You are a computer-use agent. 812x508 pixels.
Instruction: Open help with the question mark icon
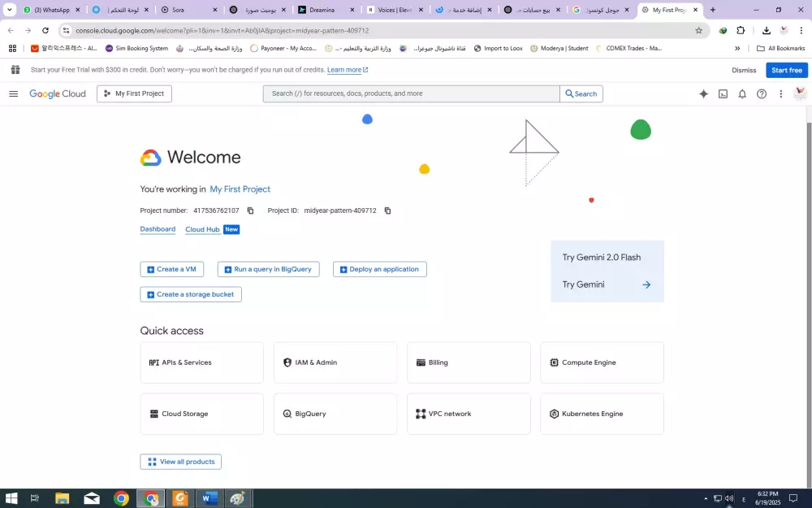pos(762,93)
